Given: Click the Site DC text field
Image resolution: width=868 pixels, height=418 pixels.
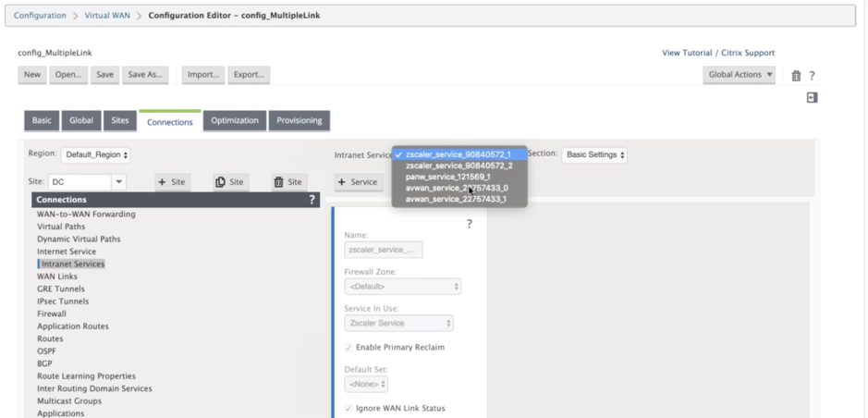Looking at the screenshot, I should coord(80,181).
